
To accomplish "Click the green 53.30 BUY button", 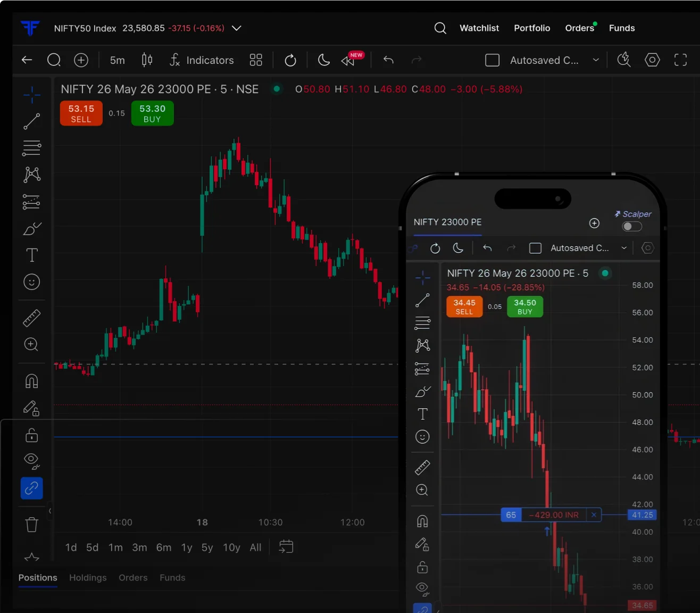I will [x=152, y=113].
